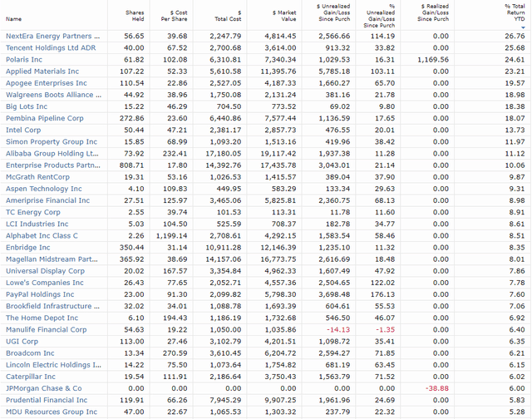The height and width of the screenshot is (419, 532).
Task: Select Enterprise Products shares held 808.71
Action: coord(131,165)
